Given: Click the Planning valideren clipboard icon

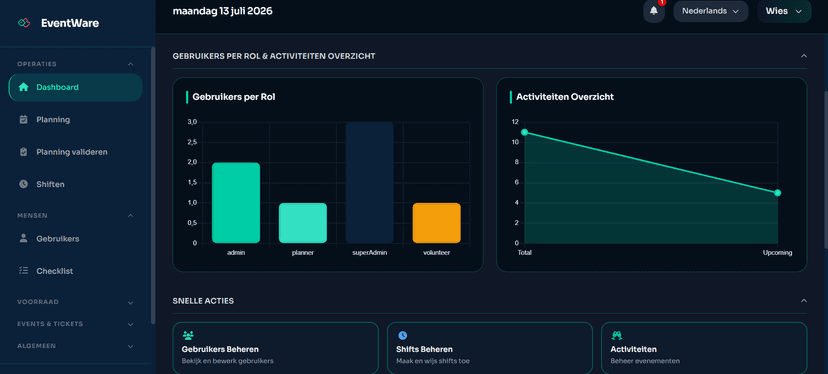Looking at the screenshot, I should 23,152.
